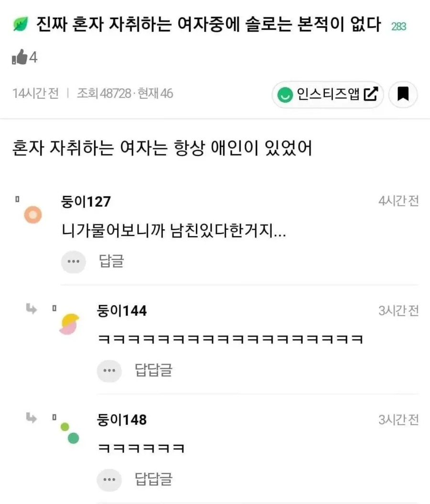Open more options under 둥이127's comment
Viewport: 430px width, 504px height.
(74, 261)
